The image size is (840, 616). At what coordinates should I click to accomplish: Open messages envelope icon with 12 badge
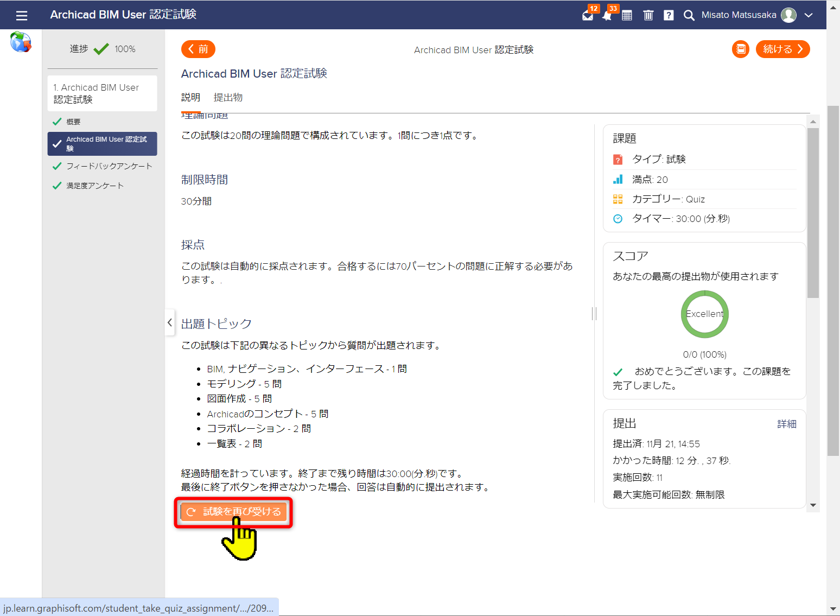[x=588, y=15]
